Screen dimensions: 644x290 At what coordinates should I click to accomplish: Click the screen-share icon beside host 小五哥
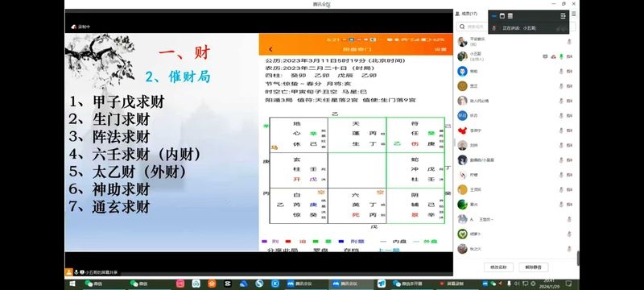(545, 56)
